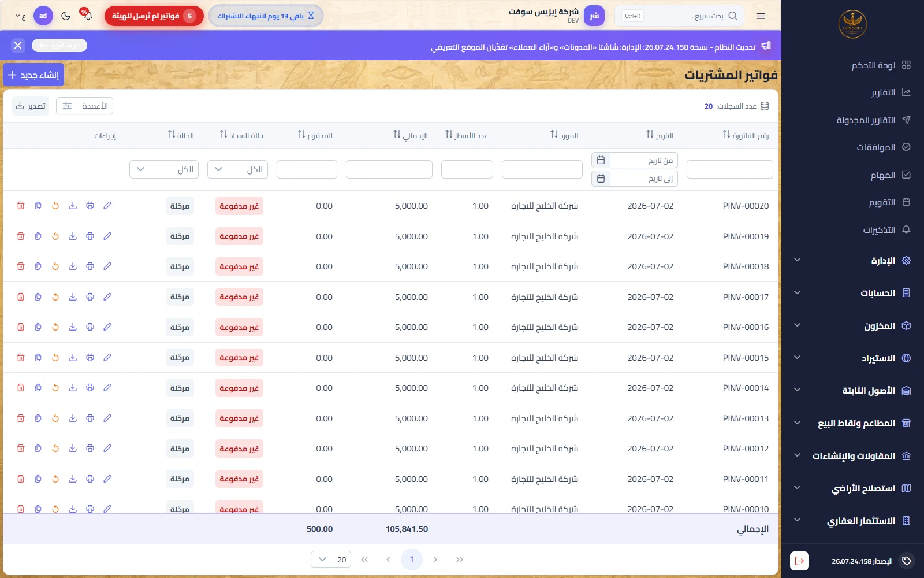The height and width of the screenshot is (578, 924).
Task: Revert invoice PINV-00018 with undo icon
Action: (55, 266)
